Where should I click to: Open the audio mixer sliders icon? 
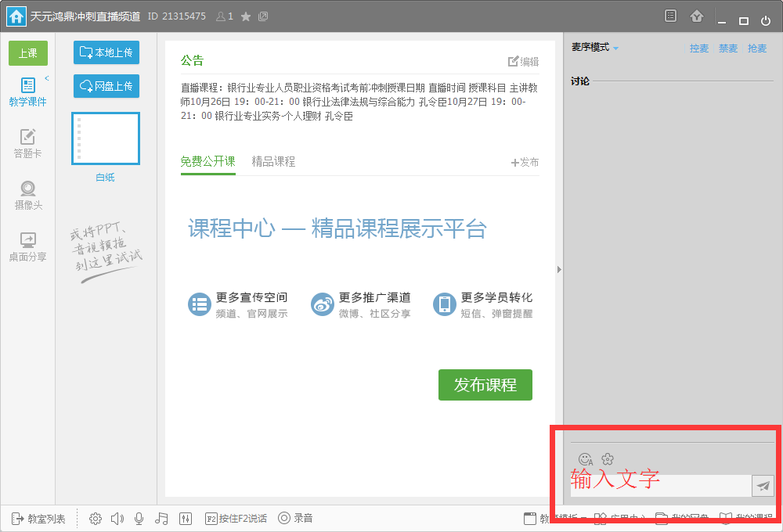pos(186,518)
